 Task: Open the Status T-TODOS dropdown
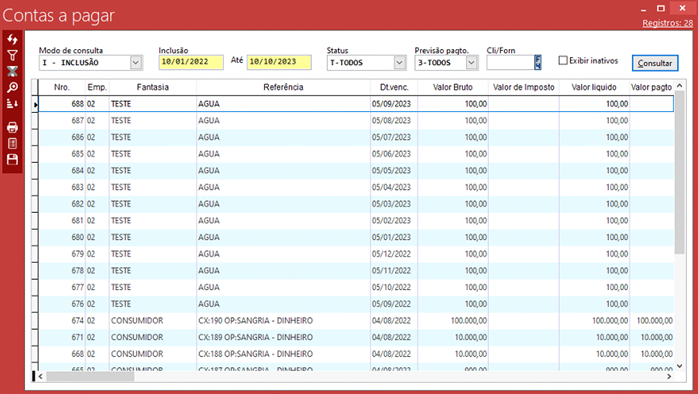(x=399, y=63)
